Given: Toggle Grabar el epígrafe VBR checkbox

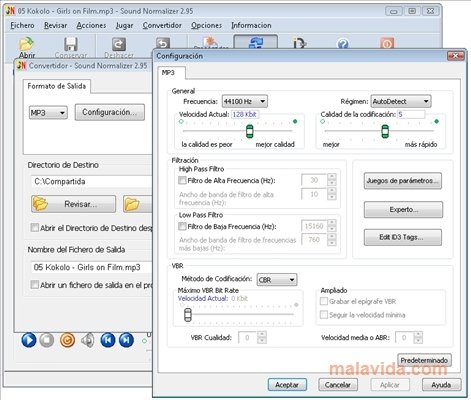Looking at the screenshot, I should point(323,301).
